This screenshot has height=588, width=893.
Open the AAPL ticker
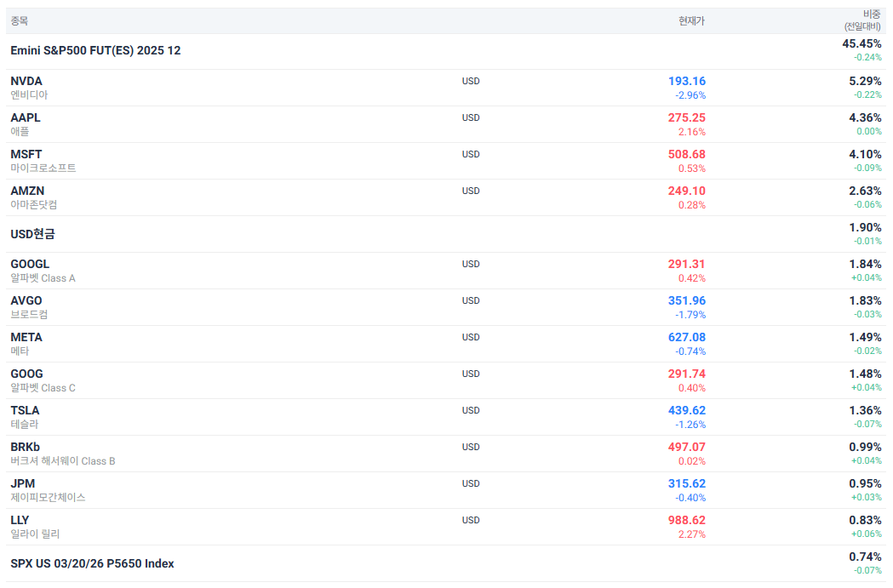click(x=26, y=117)
